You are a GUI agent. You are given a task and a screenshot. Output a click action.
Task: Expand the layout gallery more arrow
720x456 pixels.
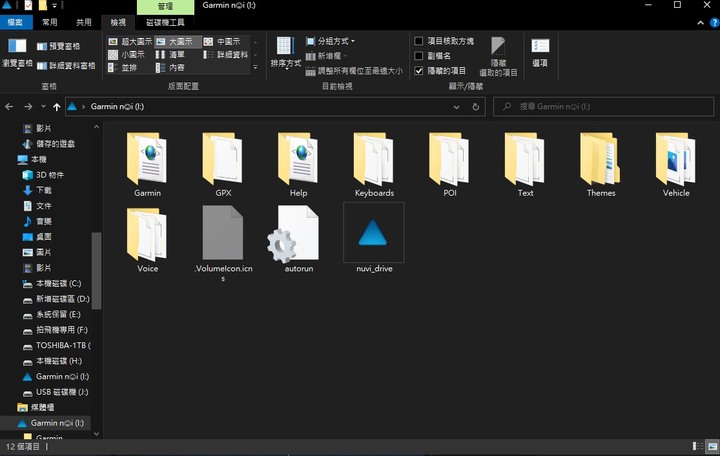coord(256,68)
